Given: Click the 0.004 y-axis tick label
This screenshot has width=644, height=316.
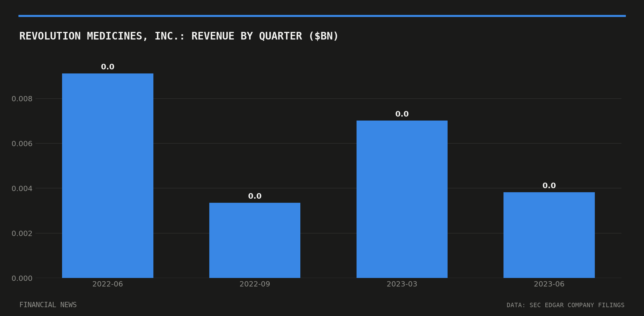Looking at the screenshot, I should (22, 188).
